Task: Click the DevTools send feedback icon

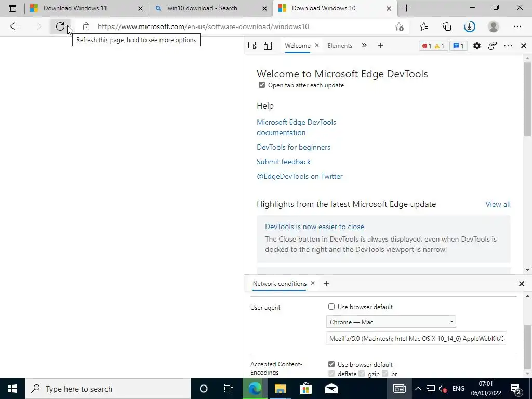Action: [x=493, y=46]
